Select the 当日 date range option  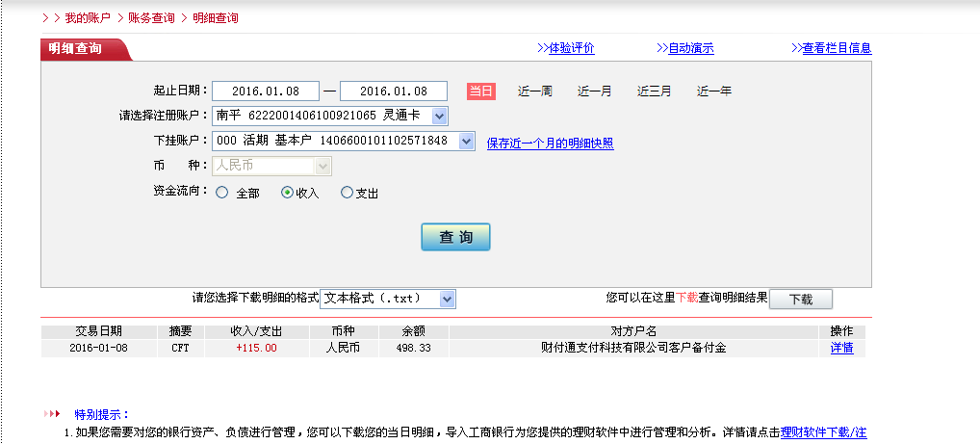click(481, 91)
